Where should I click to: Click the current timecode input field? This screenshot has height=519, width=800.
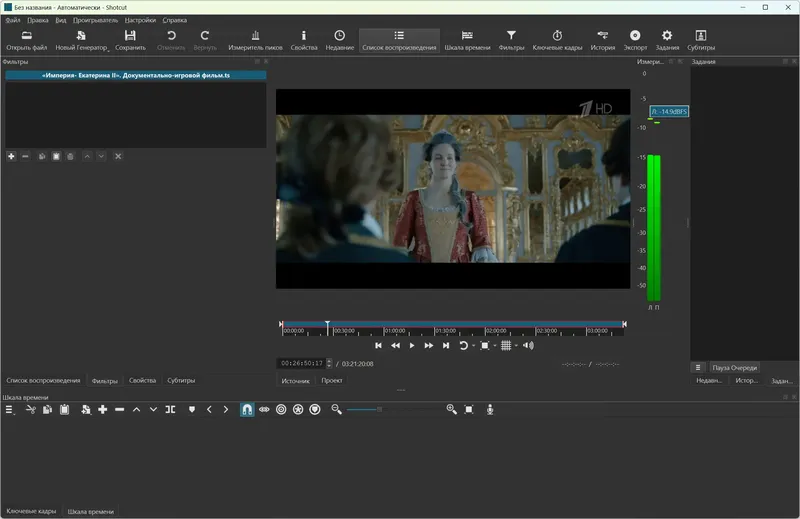(303, 363)
